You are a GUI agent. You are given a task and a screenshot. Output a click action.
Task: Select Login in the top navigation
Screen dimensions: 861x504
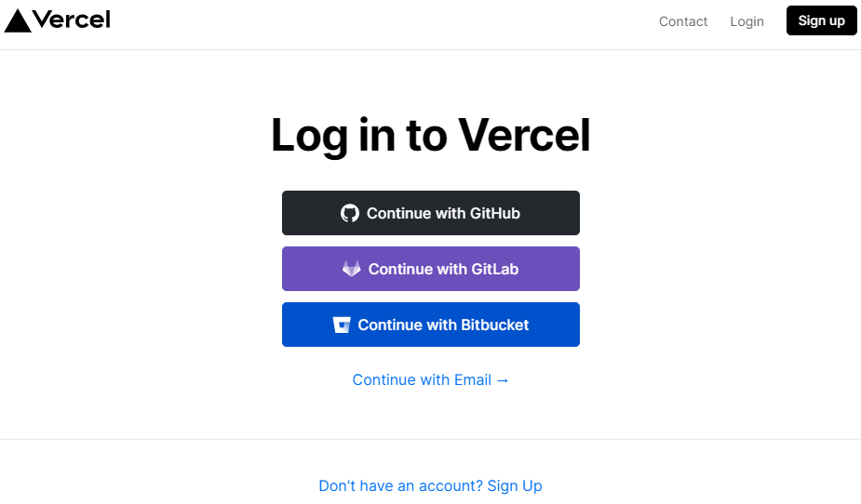click(747, 21)
